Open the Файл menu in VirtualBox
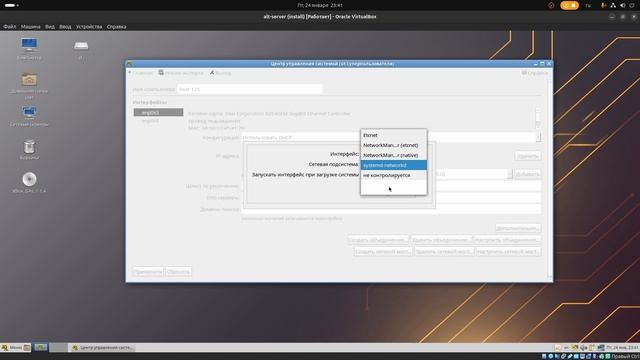 (x=10, y=27)
